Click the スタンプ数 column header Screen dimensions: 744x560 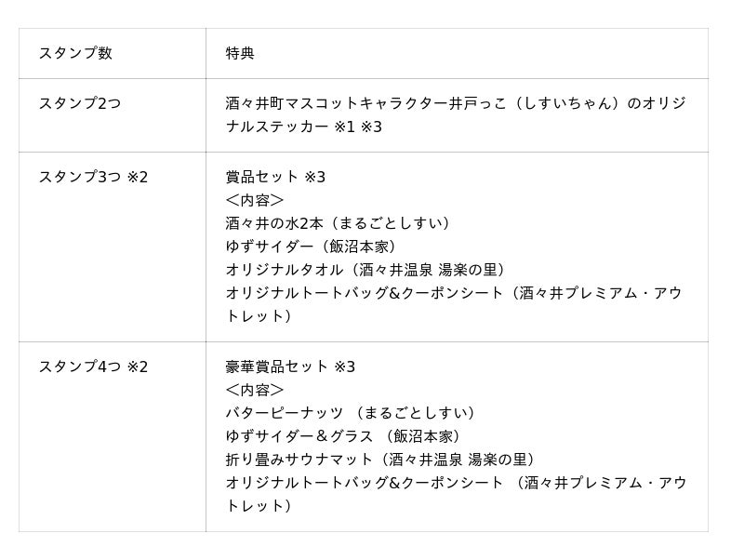75,53
